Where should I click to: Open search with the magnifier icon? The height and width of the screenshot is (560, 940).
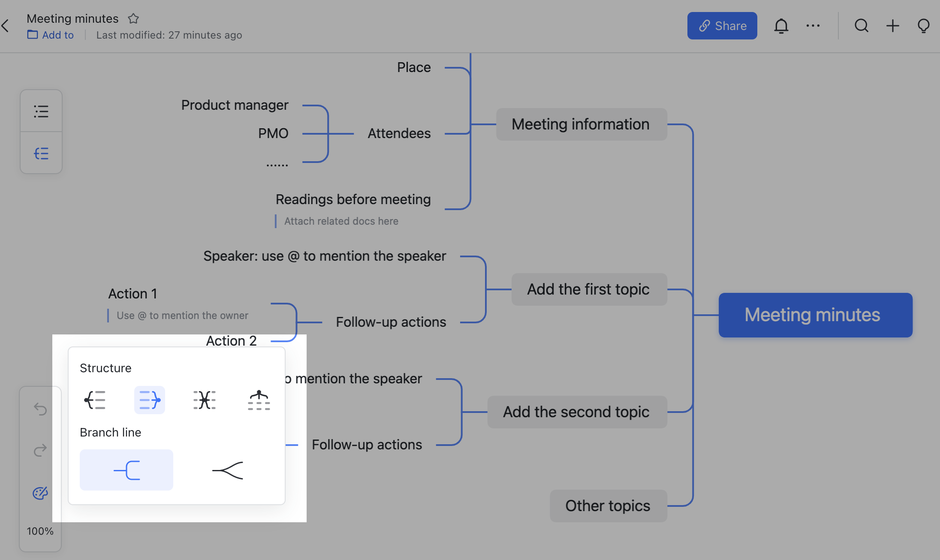coord(862,26)
